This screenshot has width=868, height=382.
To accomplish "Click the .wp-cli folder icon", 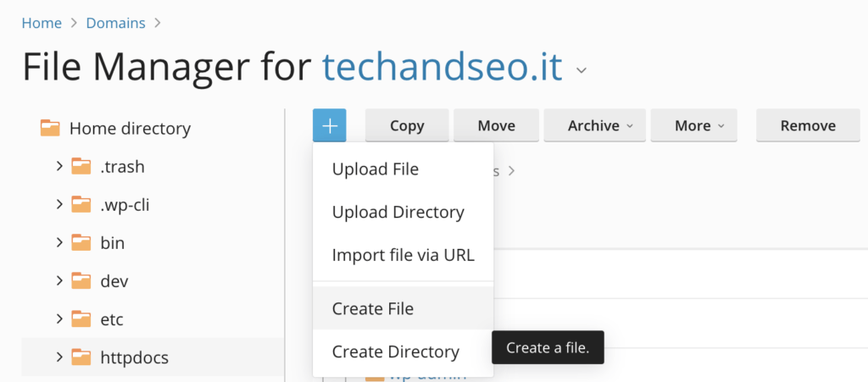I will (81, 204).
